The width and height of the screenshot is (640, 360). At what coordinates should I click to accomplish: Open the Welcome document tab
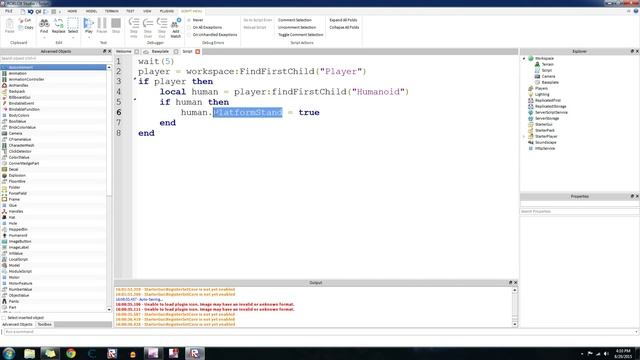click(123, 51)
